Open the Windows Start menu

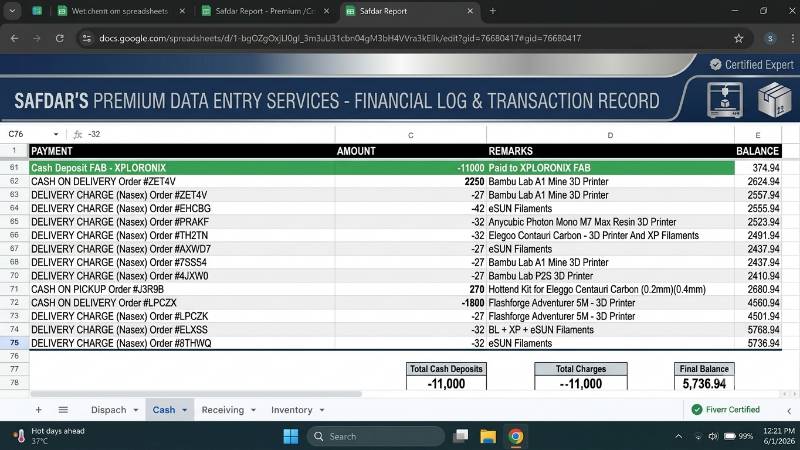click(291, 436)
